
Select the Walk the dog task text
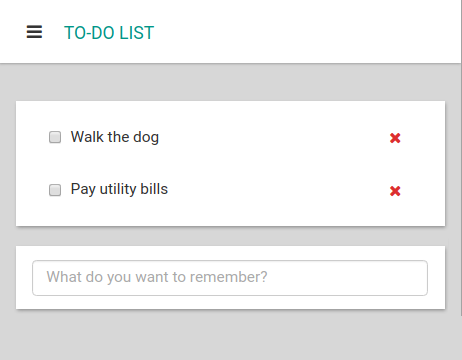[x=115, y=137]
